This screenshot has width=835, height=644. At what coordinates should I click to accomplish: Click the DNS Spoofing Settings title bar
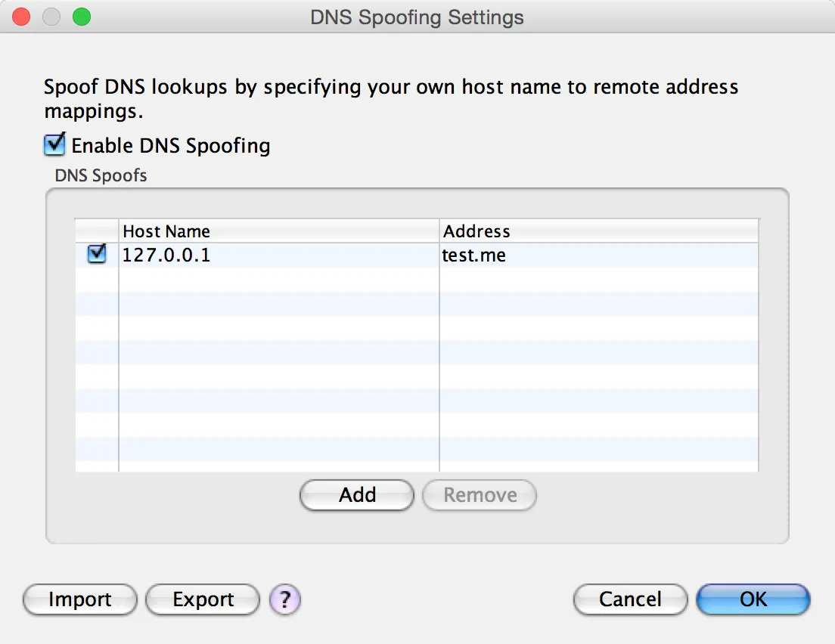pos(417,17)
